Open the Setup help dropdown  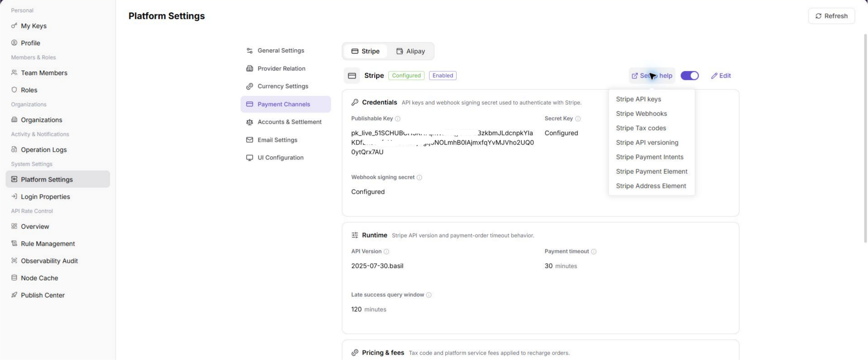tap(652, 76)
